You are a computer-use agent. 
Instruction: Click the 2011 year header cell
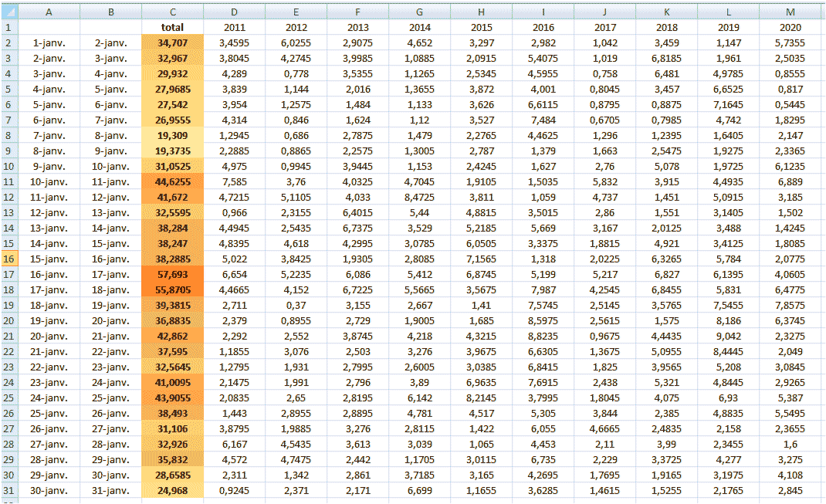tap(235, 27)
